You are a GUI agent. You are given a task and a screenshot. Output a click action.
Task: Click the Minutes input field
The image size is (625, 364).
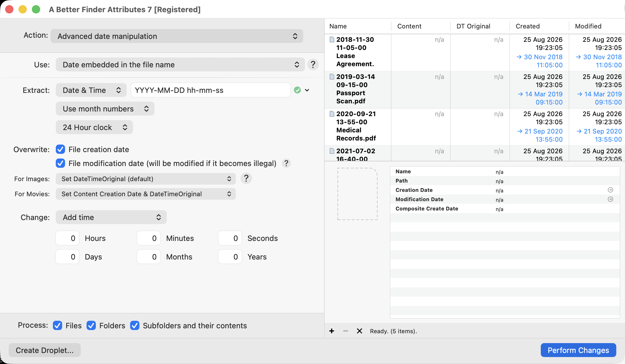click(149, 238)
